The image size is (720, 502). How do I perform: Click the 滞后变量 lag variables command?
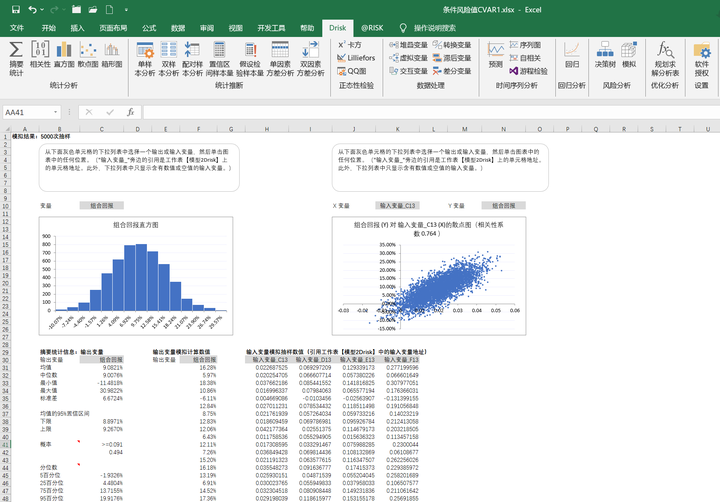(452, 58)
